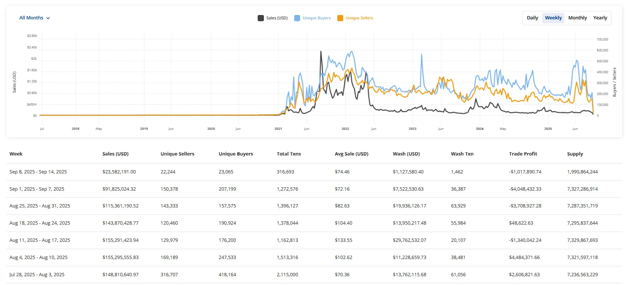Viewport: 644px width, 285px height.
Task: Sort by the Week column header
Action: (16, 154)
